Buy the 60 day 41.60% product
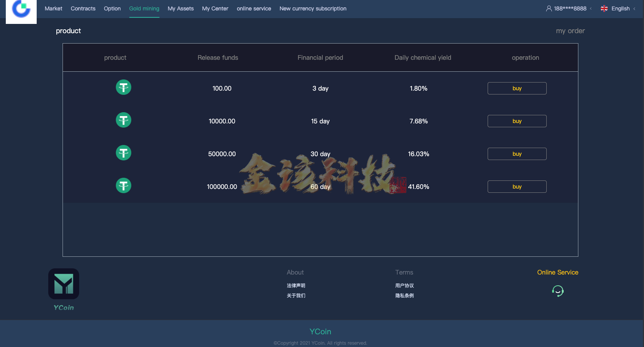The image size is (644, 347). tap(517, 187)
